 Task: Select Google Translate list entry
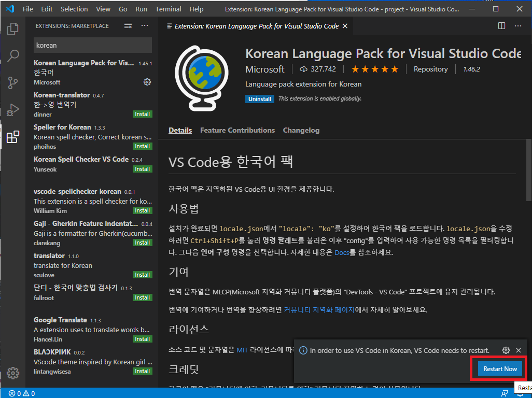(93, 330)
